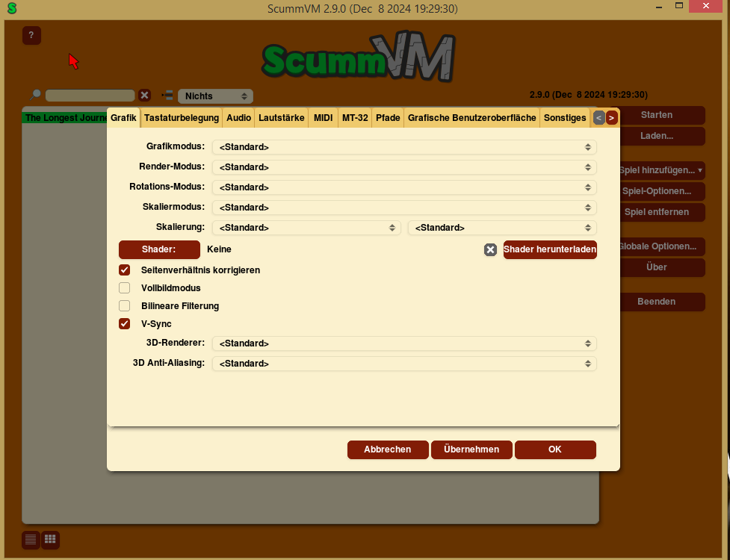Minimize the ScummVM window
Viewport: 730px width, 560px height.
pyautogui.click(x=659, y=7)
